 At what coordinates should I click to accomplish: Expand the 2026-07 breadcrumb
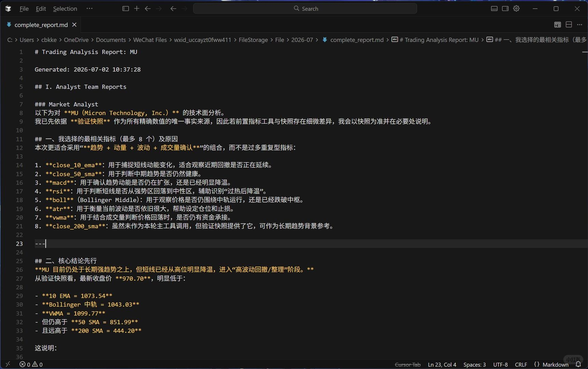click(302, 40)
